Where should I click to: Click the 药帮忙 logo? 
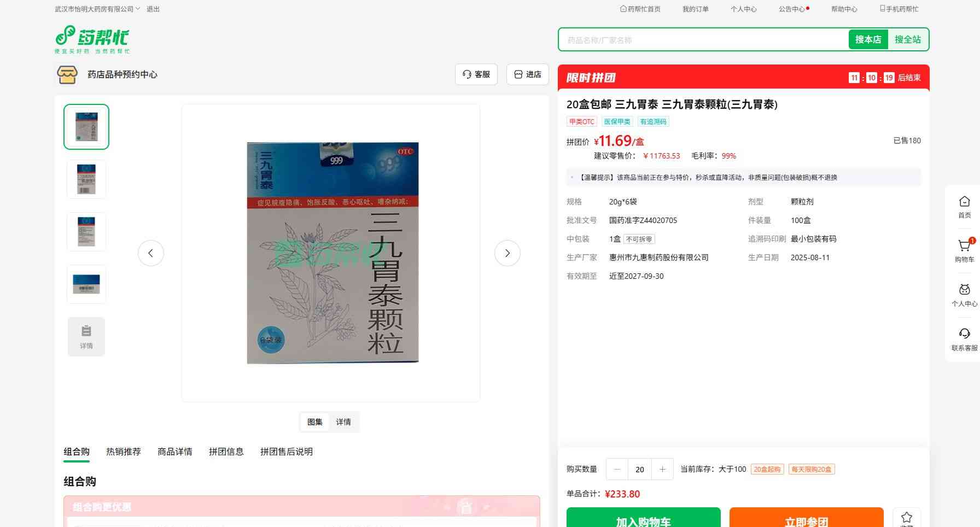pos(92,39)
